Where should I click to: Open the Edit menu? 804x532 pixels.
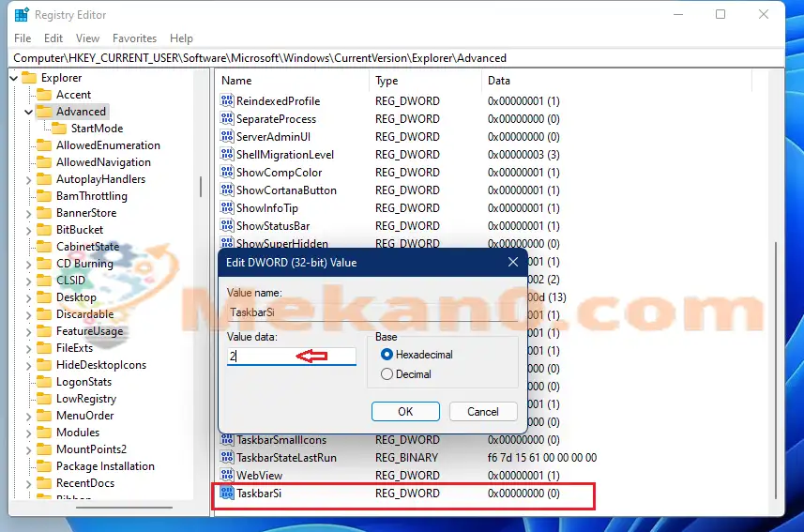coord(53,38)
